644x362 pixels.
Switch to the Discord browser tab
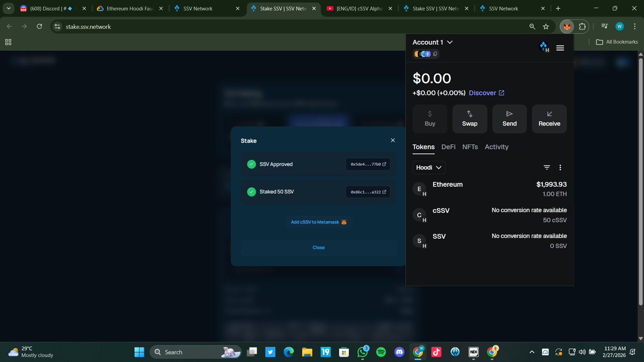coord(53,9)
